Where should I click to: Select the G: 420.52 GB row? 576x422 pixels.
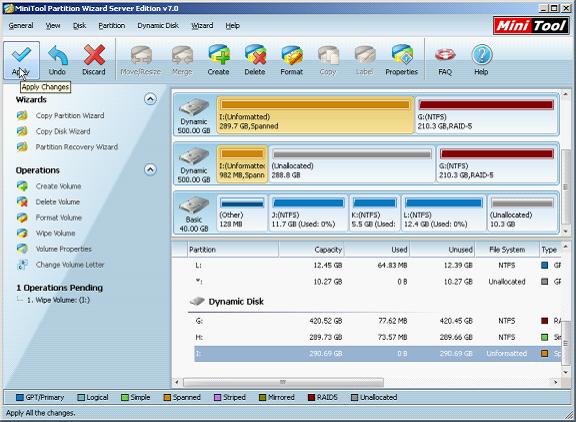click(x=378, y=321)
